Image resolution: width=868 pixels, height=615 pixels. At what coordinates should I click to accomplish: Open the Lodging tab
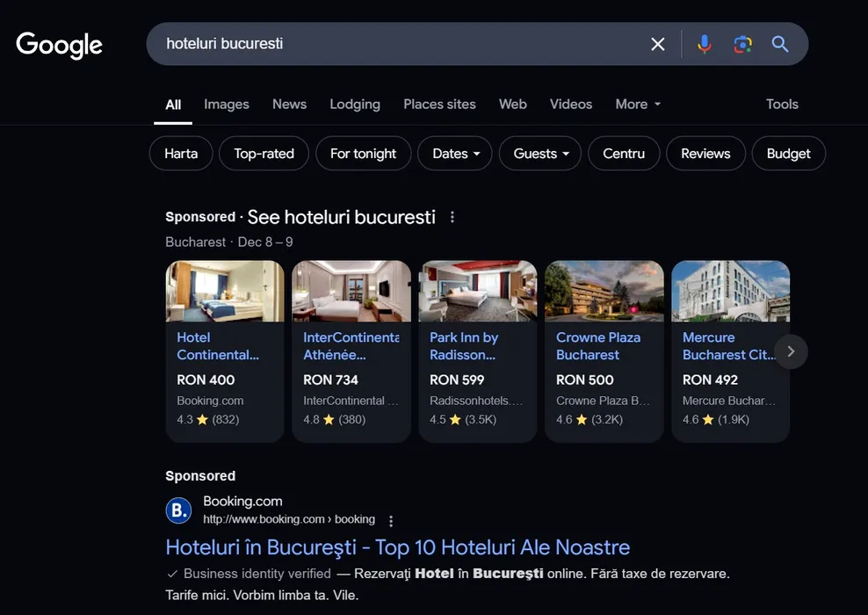[355, 104]
